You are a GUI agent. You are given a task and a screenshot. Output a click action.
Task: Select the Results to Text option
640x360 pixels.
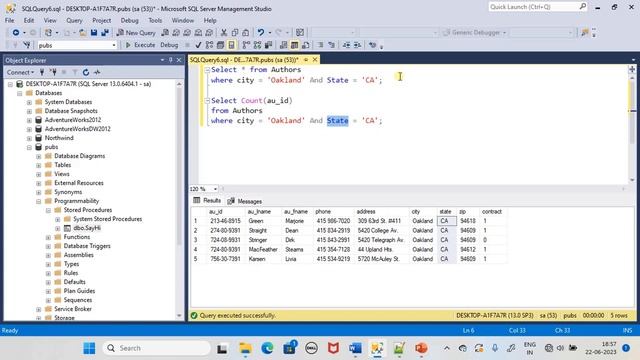(283, 45)
